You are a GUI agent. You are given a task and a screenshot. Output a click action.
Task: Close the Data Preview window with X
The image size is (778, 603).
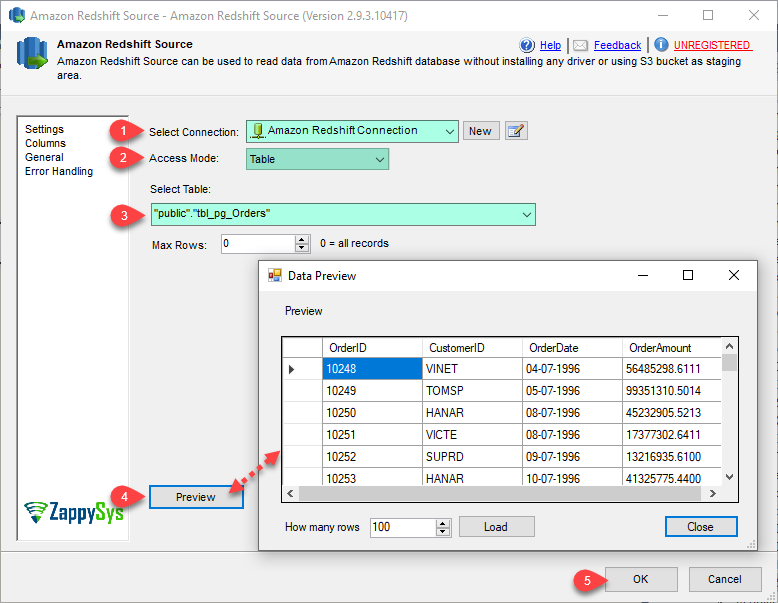point(734,275)
